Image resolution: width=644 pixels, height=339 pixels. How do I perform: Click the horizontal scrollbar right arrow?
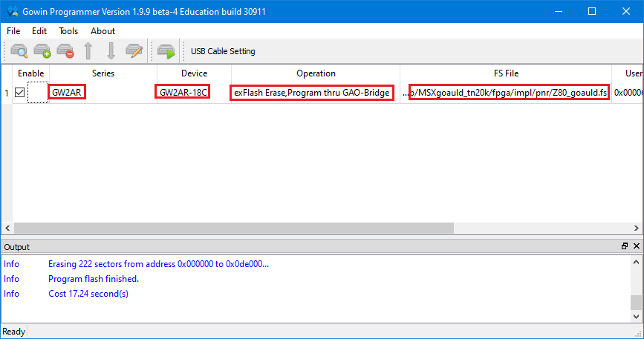[x=636, y=228]
